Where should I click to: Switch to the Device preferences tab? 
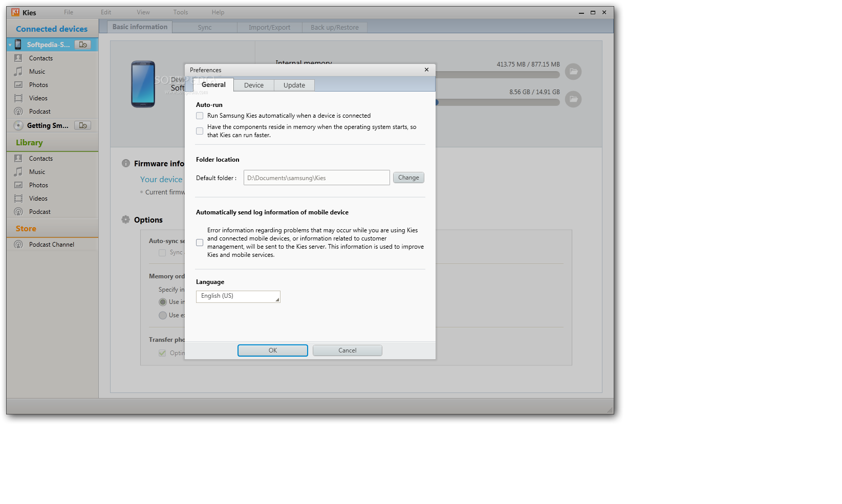click(254, 85)
